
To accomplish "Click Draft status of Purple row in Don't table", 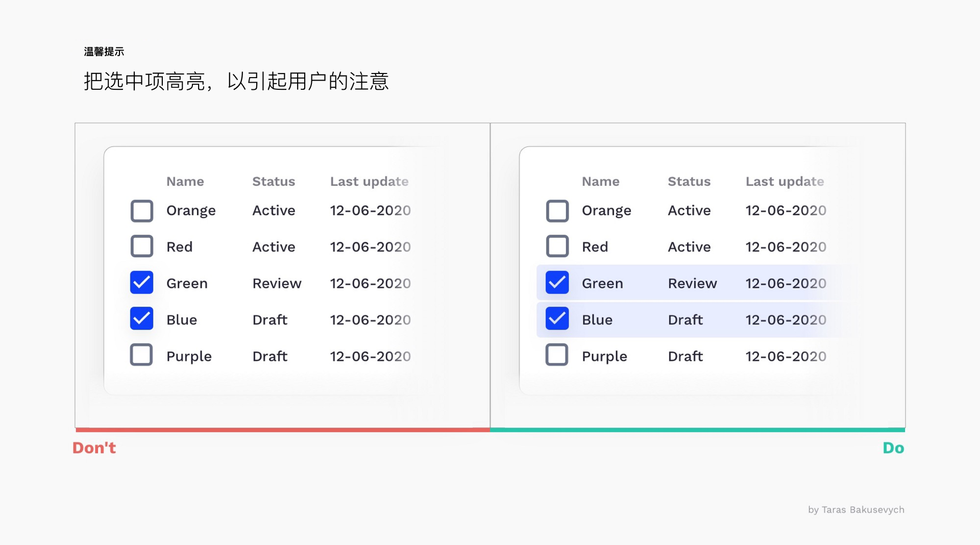I will click(270, 356).
